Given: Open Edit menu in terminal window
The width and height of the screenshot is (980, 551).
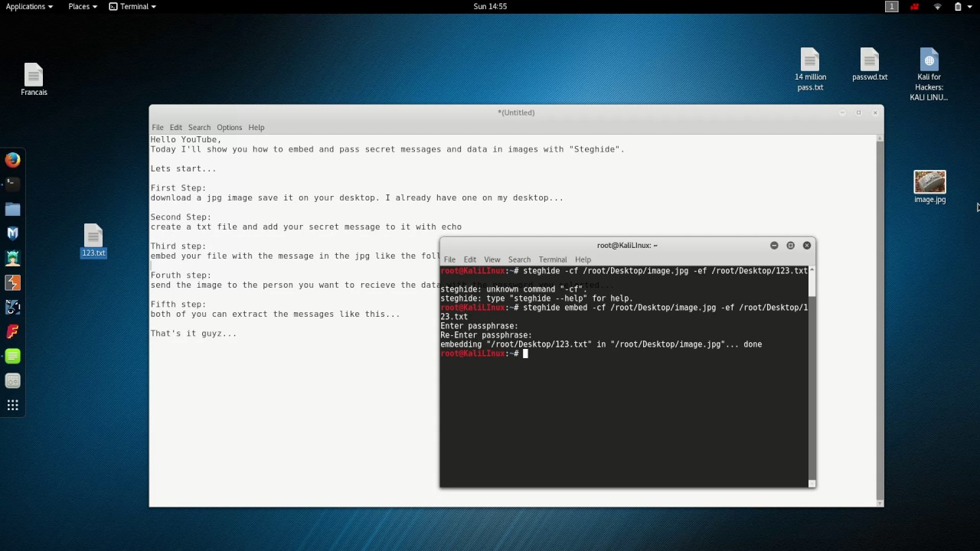Looking at the screenshot, I should click(469, 259).
